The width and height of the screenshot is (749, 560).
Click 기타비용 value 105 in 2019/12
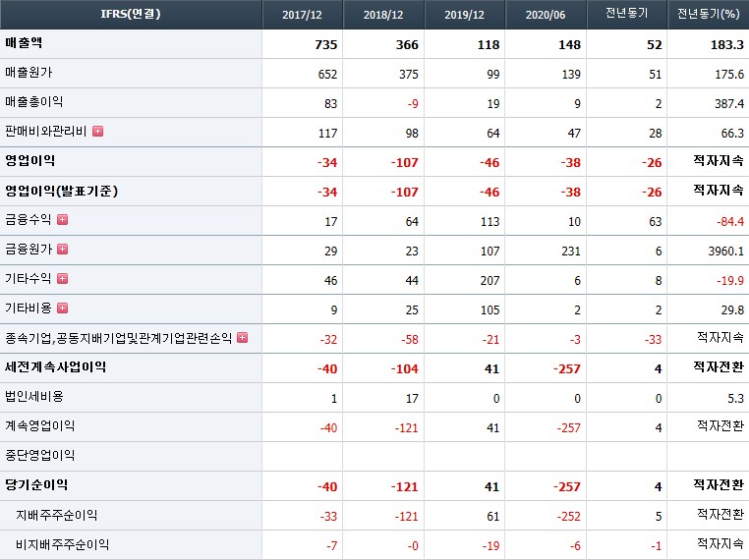490,310
